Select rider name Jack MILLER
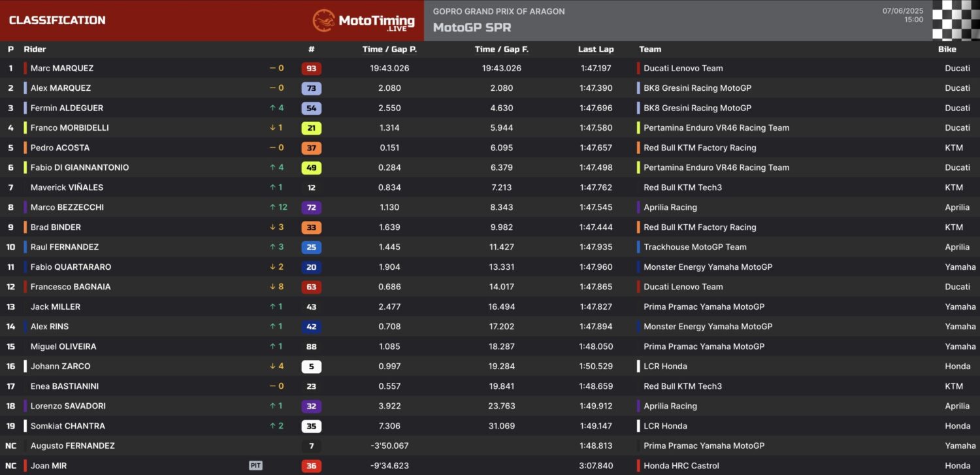The height and width of the screenshot is (475, 980). (x=56, y=306)
